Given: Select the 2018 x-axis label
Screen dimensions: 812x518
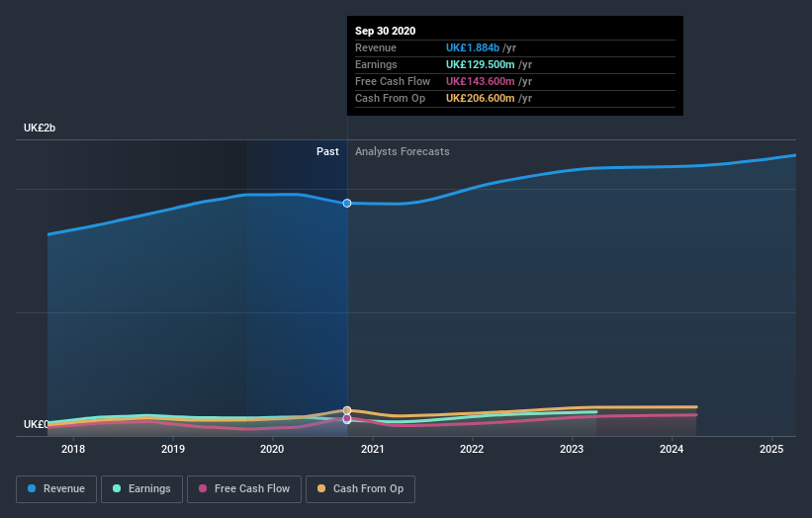Looking at the screenshot, I should 73,449.
